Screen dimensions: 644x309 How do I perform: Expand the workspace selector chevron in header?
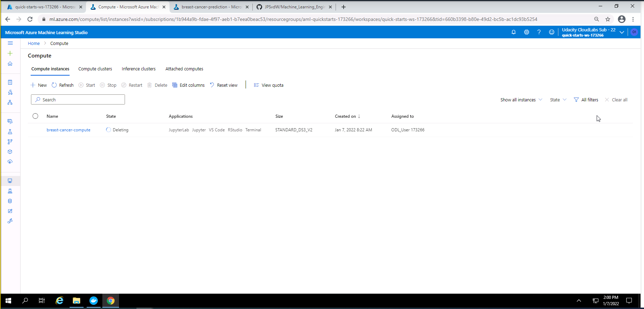click(622, 32)
